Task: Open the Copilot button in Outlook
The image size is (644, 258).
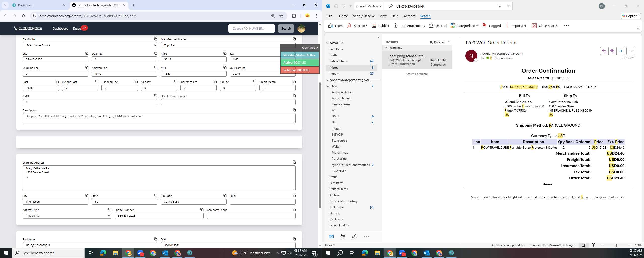Action: (631, 16)
